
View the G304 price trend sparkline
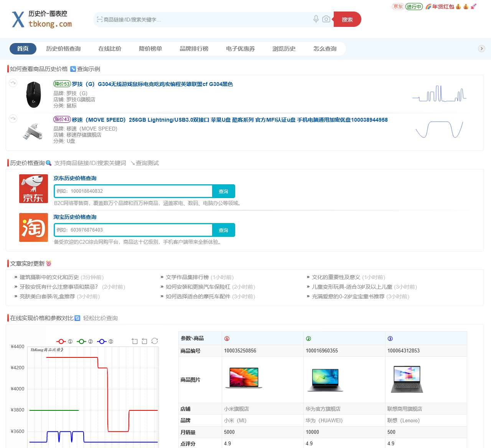pos(439,93)
